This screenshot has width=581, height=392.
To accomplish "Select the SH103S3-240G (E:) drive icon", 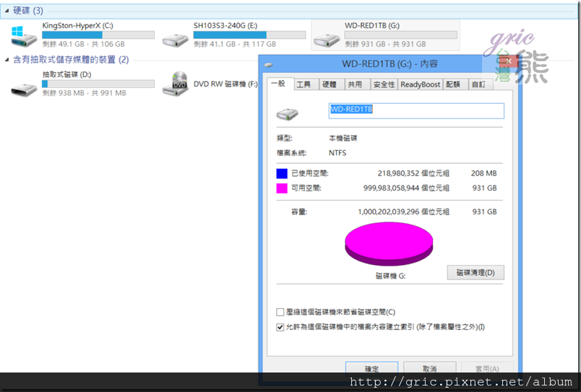I will click(x=176, y=40).
